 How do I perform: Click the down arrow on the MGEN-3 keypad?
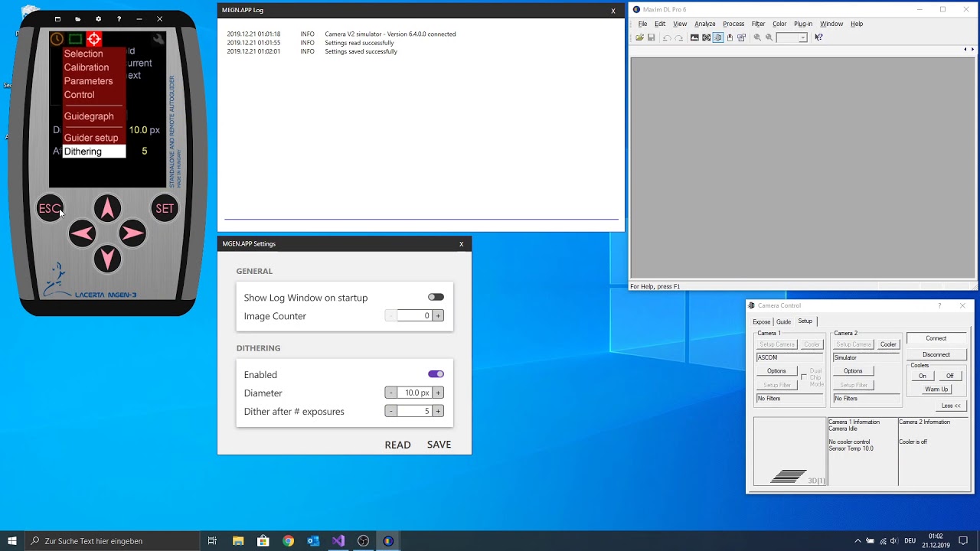[x=107, y=259]
